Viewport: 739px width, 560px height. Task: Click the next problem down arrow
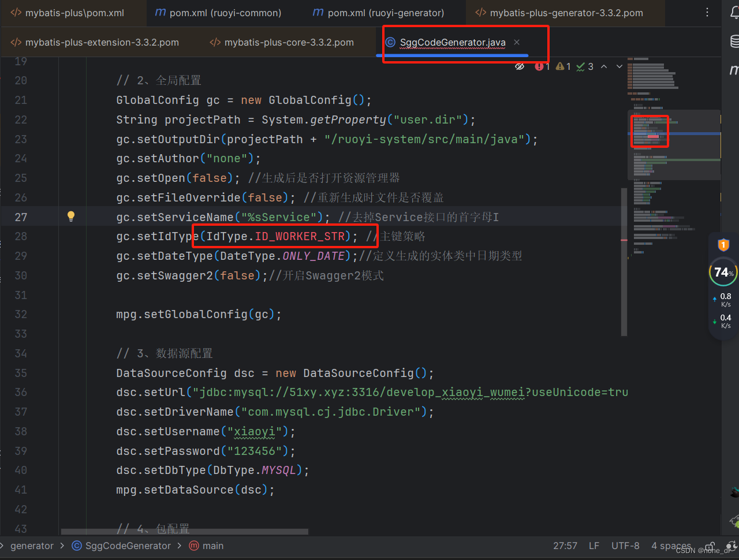(x=619, y=66)
